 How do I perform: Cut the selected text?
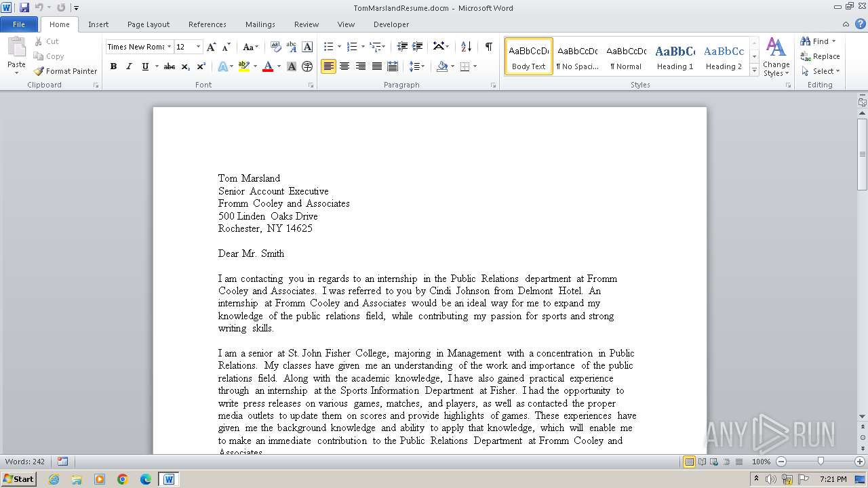(47, 41)
